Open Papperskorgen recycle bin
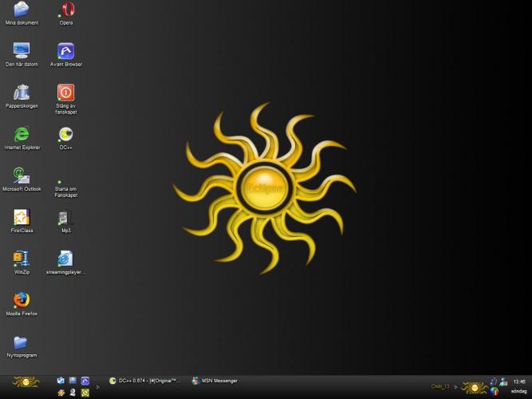The image size is (532, 399). pos(22,93)
